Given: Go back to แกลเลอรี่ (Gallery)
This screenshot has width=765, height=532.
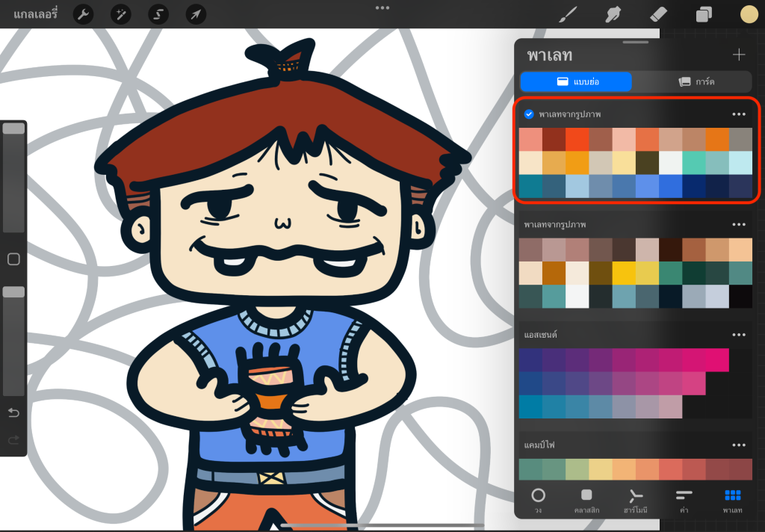Looking at the screenshot, I should pos(35,14).
